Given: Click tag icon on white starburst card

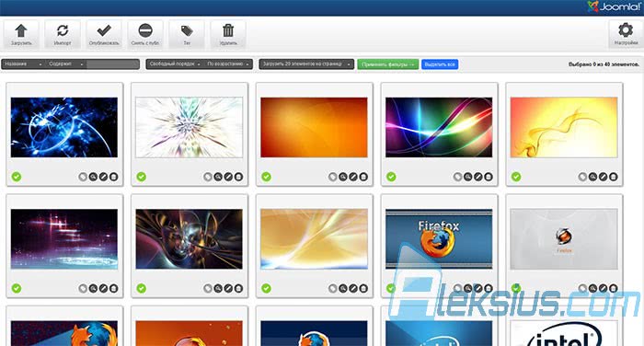Looking at the screenshot, I should click(x=208, y=177).
